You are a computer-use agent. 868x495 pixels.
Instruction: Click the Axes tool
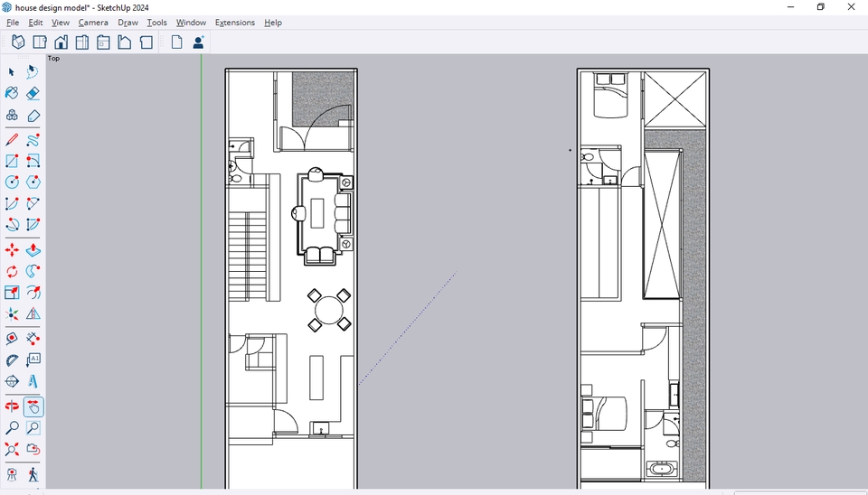12,313
